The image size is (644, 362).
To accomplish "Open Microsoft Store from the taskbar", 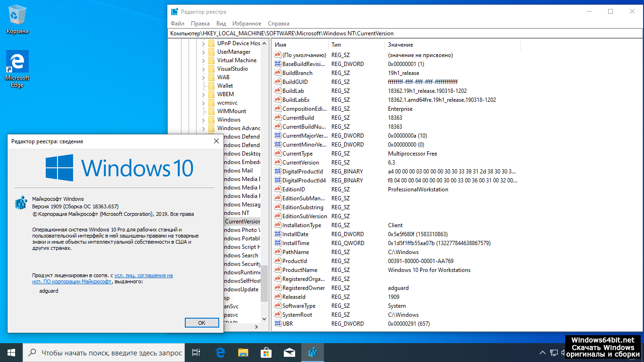I will [266, 353].
